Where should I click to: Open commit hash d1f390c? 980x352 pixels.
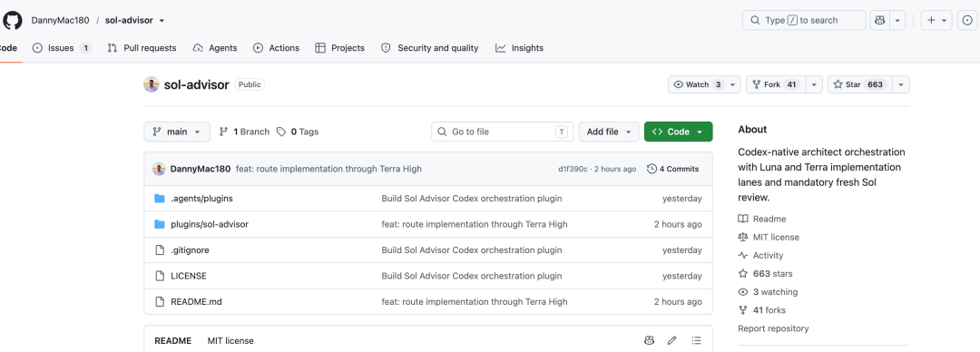(573, 169)
